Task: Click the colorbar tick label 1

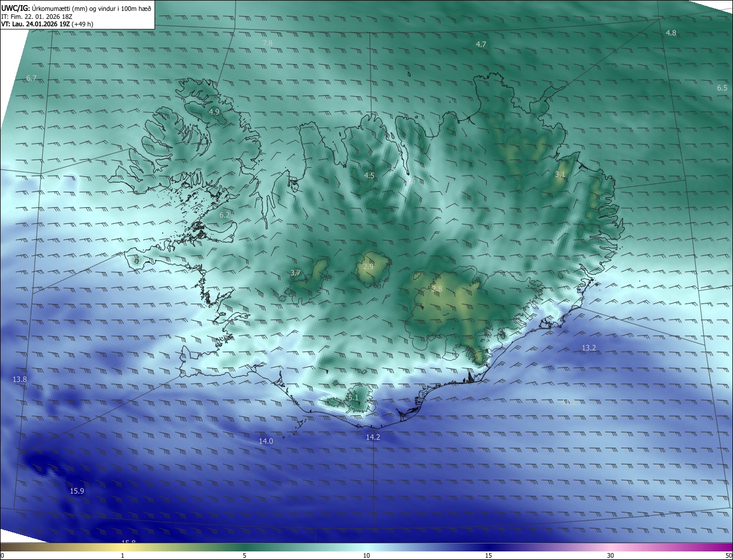Action: click(123, 555)
